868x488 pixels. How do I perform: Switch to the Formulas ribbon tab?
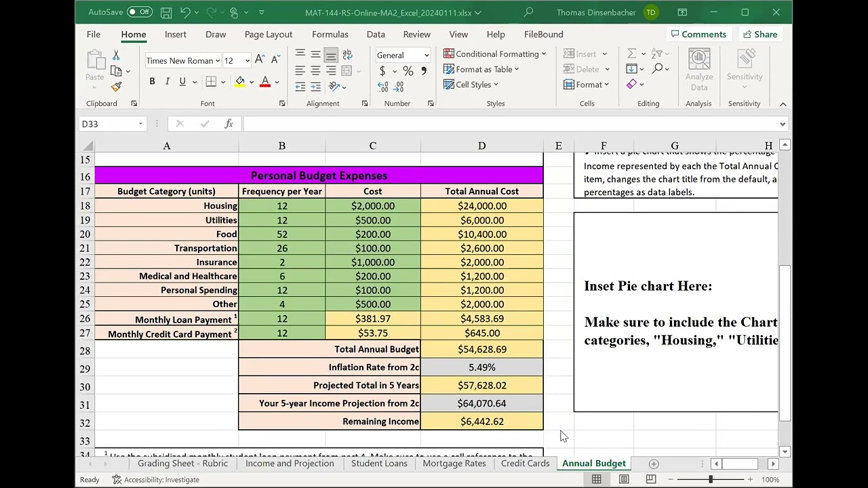click(x=330, y=34)
